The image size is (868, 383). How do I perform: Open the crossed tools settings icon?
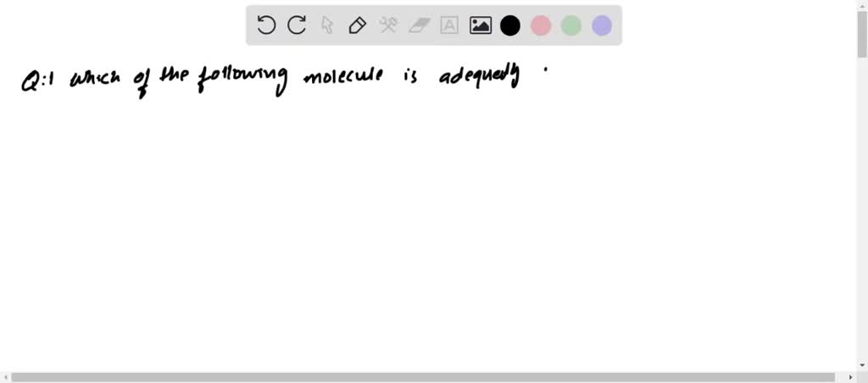[388, 25]
